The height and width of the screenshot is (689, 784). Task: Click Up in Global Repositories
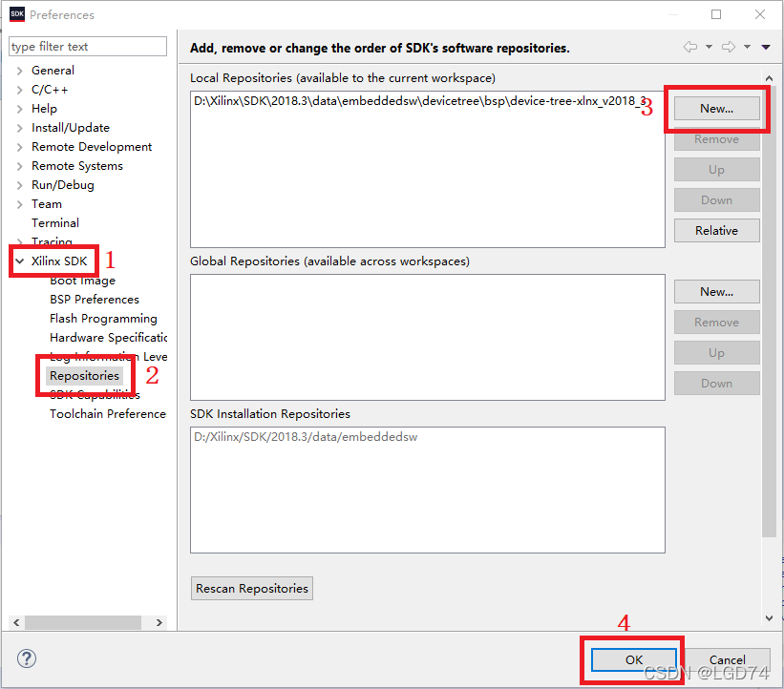[716, 353]
